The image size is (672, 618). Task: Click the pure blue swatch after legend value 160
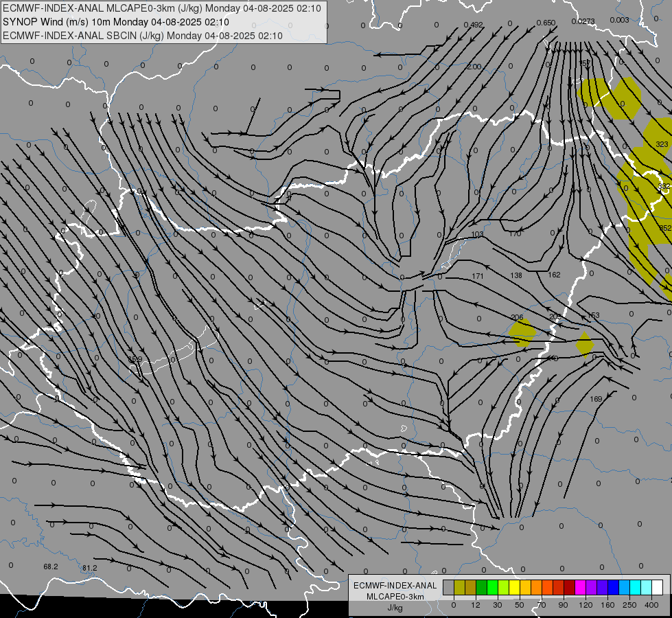pos(613,588)
